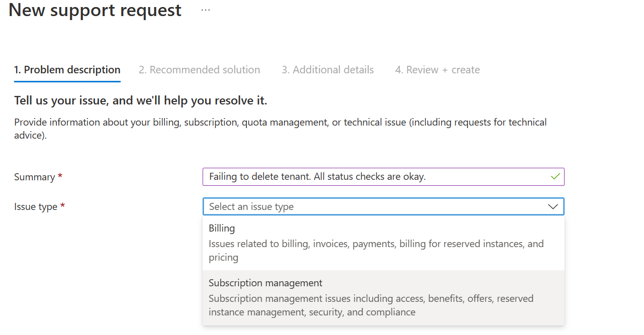Open the Additional details tab

click(x=327, y=69)
